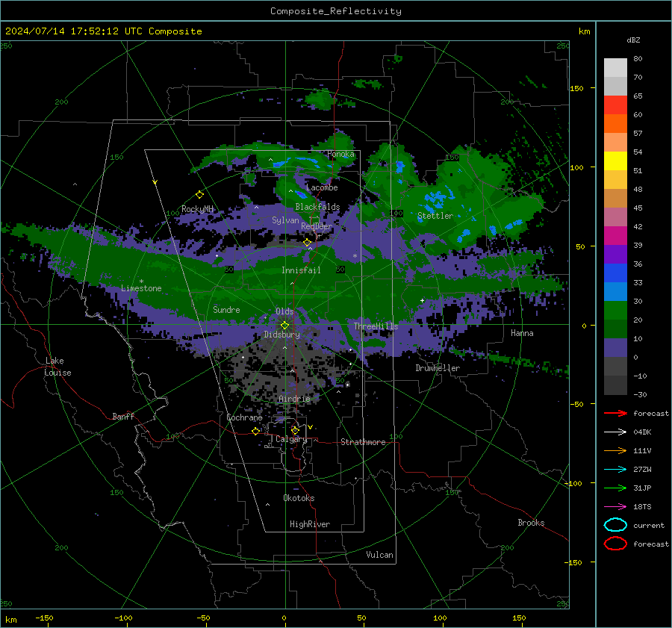
Task: Select the 10 dBZ slate-purple swatch
Action: 615,348
